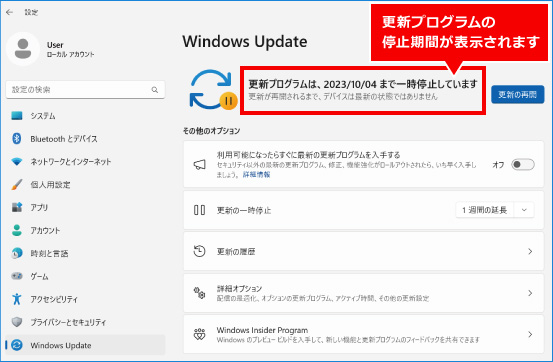This screenshot has height=362, width=553.
Task: Select the ゲーム controller icon
Action: pyautogui.click(x=17, y=276)
